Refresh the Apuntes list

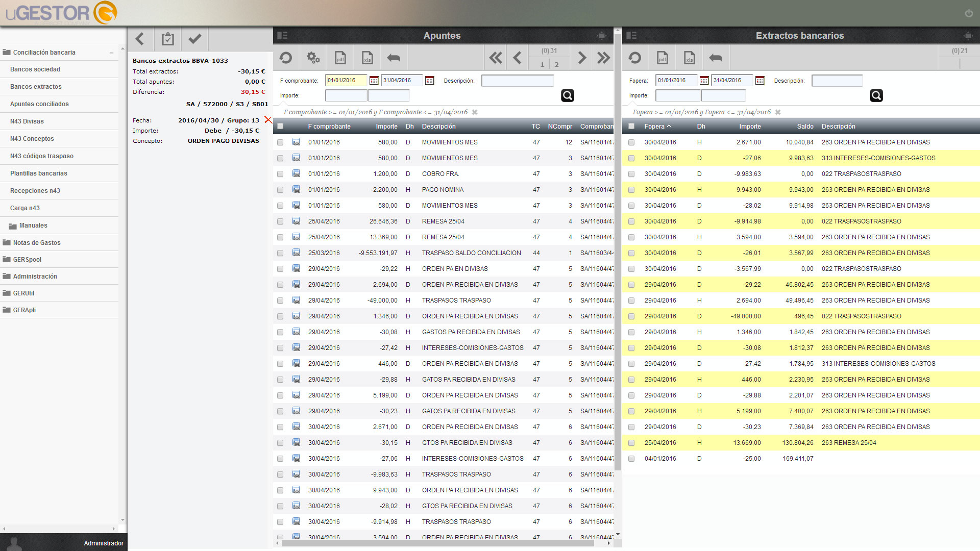(286, 58)
